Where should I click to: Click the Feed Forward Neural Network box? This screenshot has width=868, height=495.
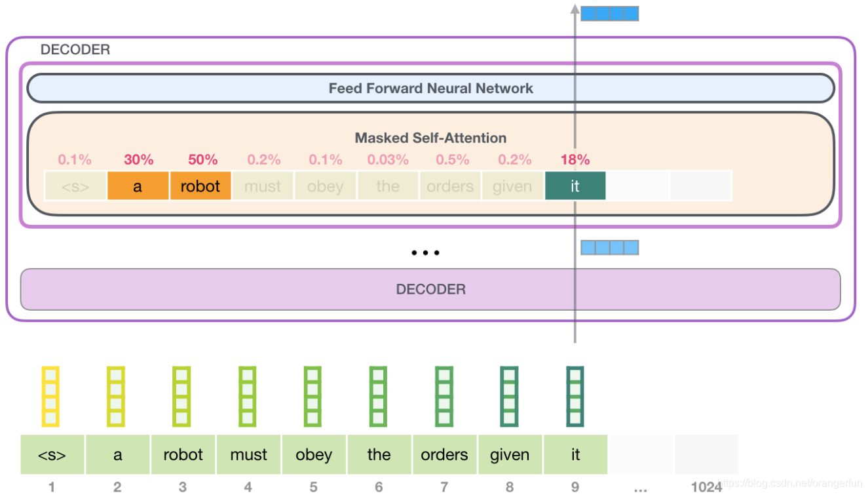click(x=430, y=88)
